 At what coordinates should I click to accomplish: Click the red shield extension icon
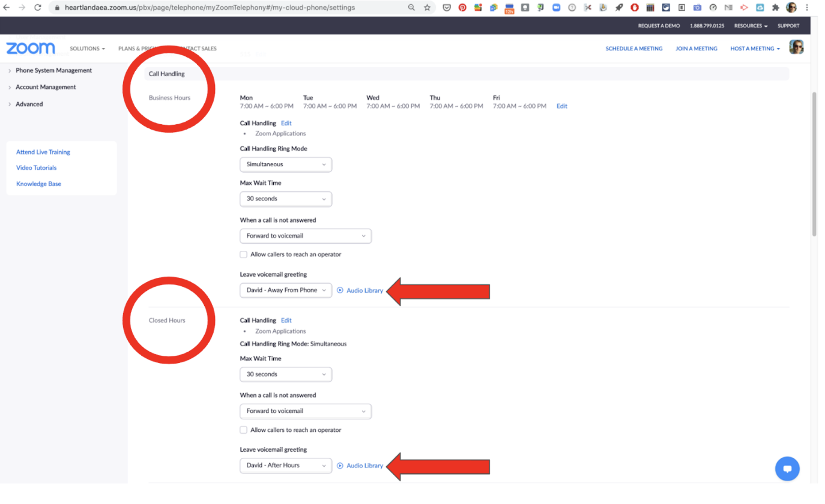pyautogui.click(x=635, y=8)
